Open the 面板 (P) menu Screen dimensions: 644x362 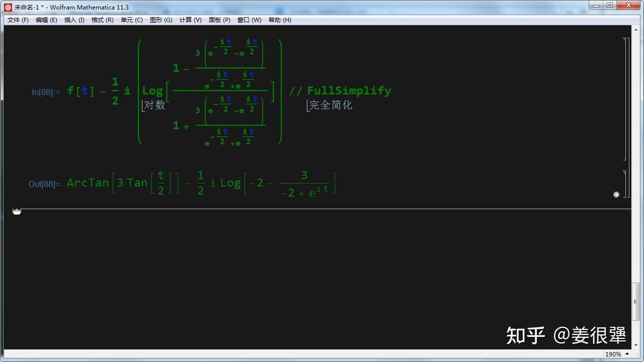219,20
